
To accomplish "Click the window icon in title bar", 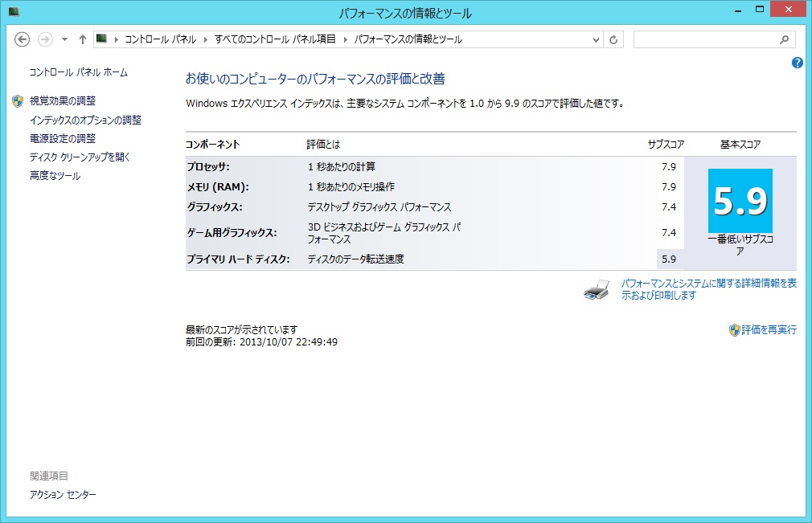I will click(x=14, y=11).
